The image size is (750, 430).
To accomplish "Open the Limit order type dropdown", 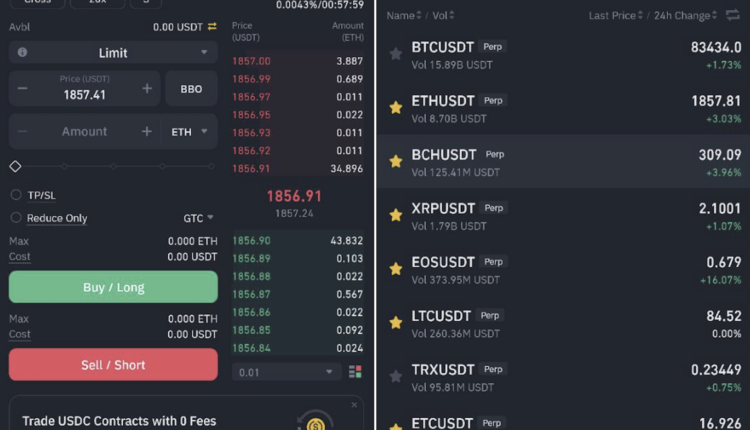I will coord(113,52).
